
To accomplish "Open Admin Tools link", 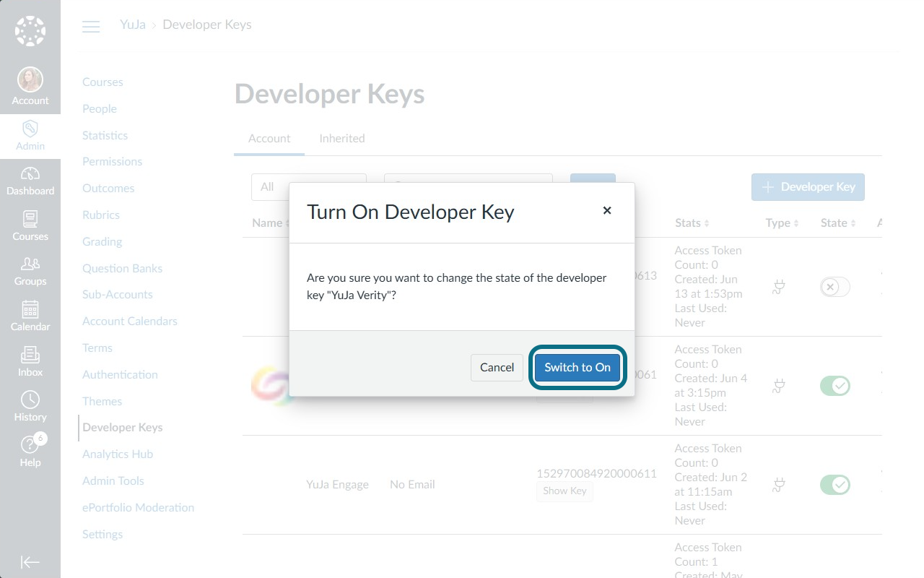I will 113,480.
